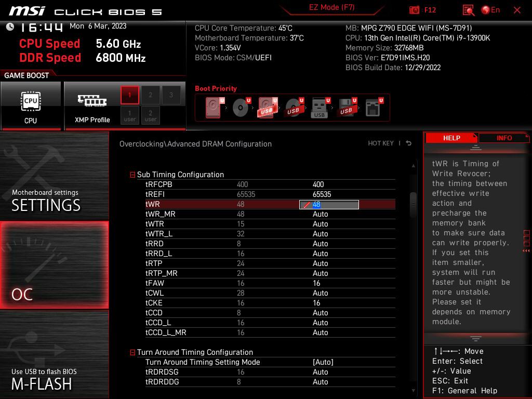The image size is (532, 399).
Task: Click the Overclocking\Advanced DRAM Configuration breadcrumb
Action: (195, 144)
